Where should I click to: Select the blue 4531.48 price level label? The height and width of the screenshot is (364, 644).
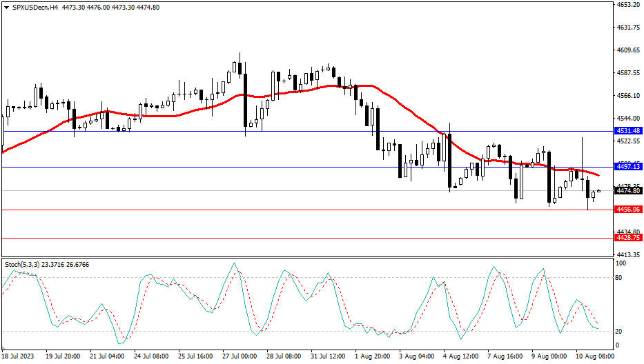[x=628, y=131]
